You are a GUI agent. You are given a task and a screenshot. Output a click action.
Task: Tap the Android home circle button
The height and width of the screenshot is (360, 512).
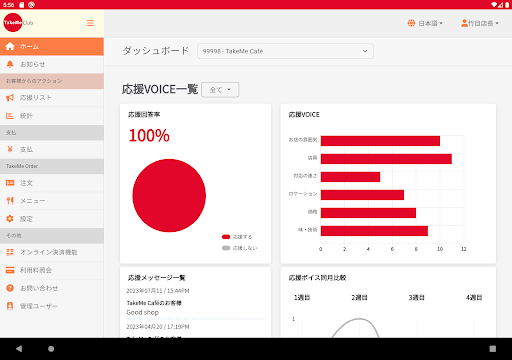[51, 349]
